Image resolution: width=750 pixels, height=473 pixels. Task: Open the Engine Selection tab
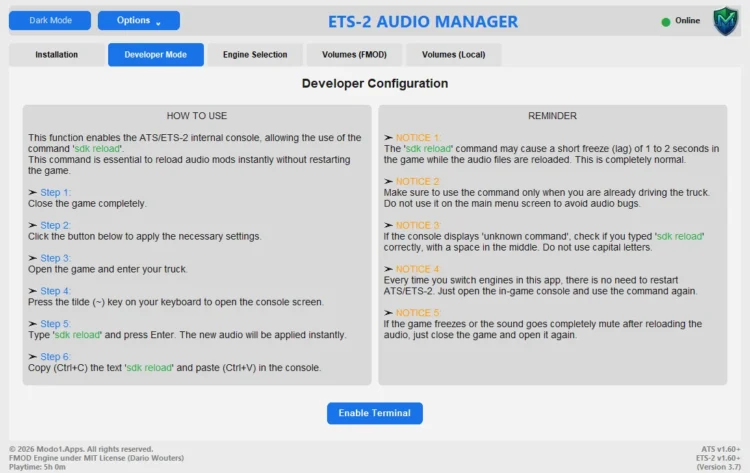255,55
